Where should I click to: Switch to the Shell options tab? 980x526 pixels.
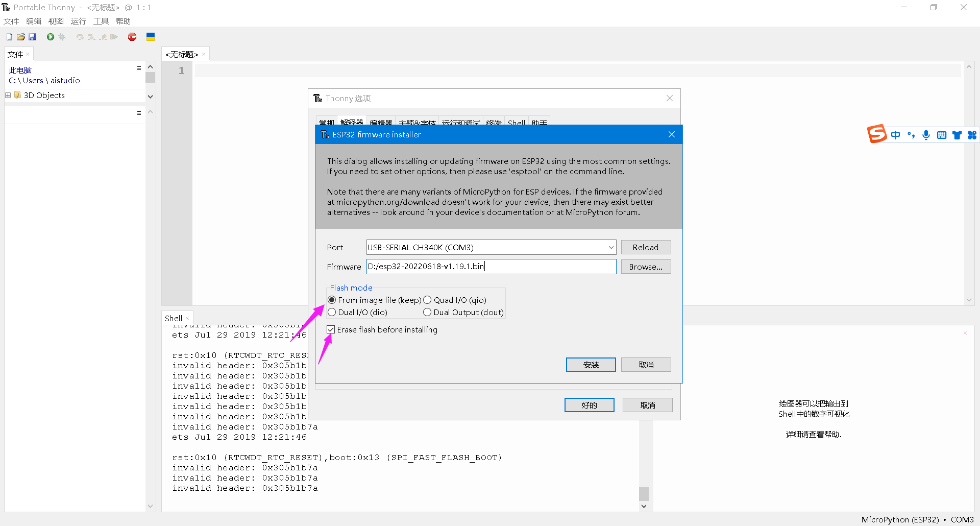(516, 122)
